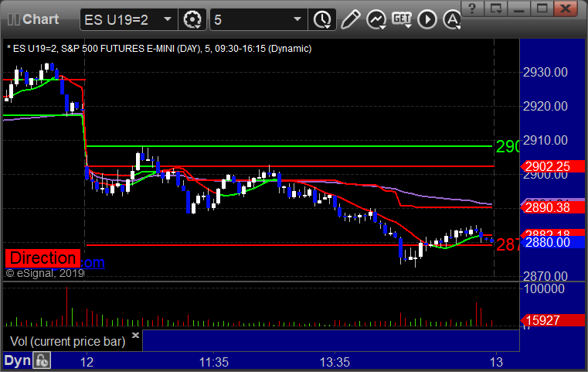Click the bar replay play icon
The height and width of the screenshot is (372, 588).
click(427, 19)
